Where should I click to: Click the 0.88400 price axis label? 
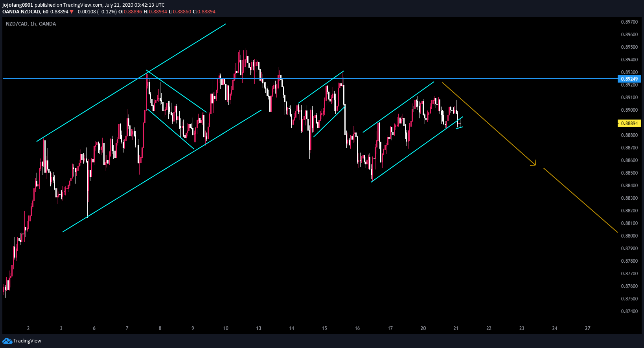coord(629,186)
